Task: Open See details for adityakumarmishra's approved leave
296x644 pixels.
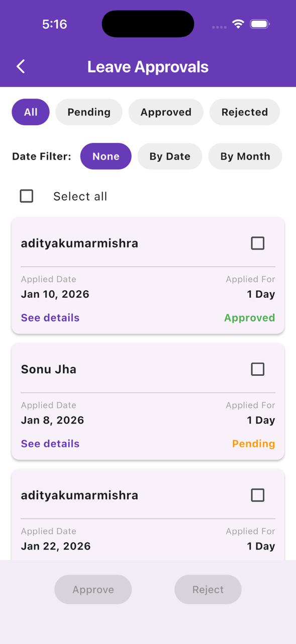Action: 50,317
